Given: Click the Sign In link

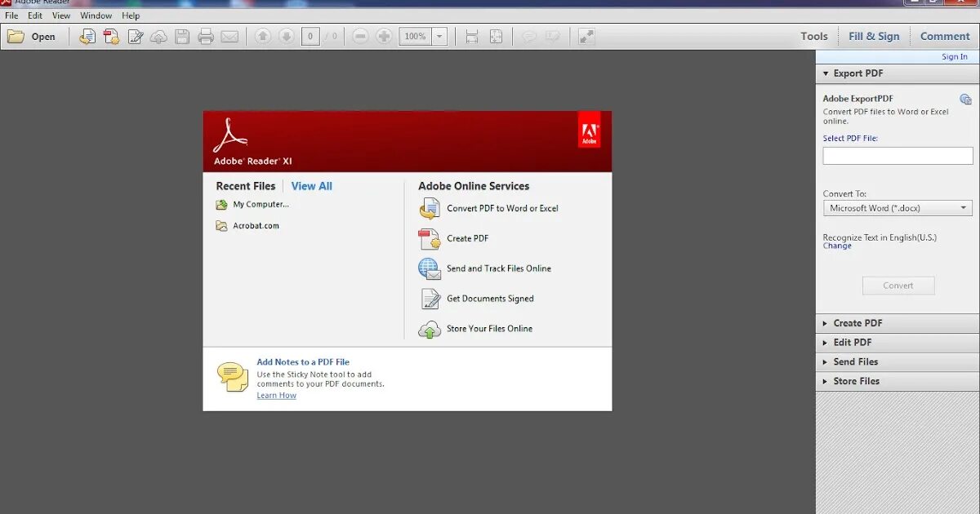Looking at the screenshot, I should 955,57.
